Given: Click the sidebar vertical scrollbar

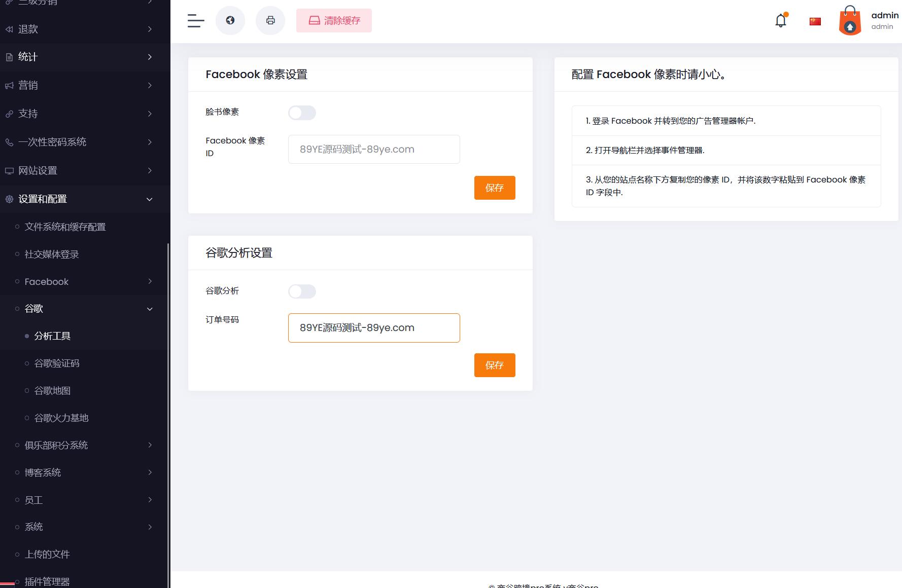Looking at the screenshot, I should (x=168, y=416).
